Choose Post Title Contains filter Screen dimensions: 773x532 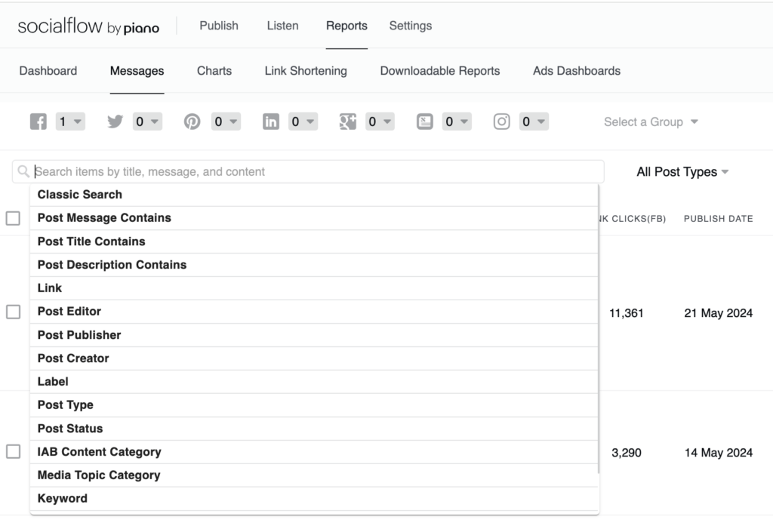click(x=314, y=241)
